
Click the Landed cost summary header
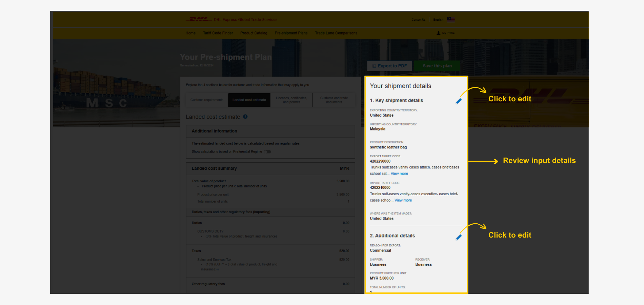[x=270, y=168]
